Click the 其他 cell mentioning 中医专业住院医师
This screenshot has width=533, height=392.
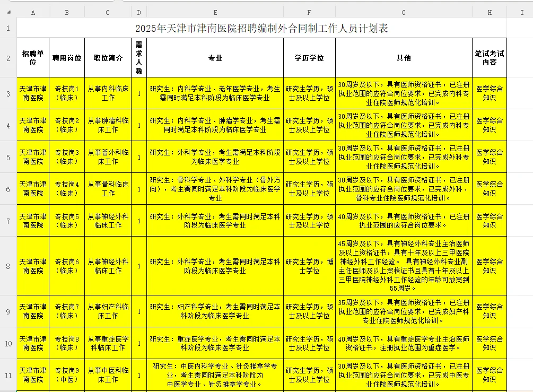pyautogui.click(x=404, y=376)
